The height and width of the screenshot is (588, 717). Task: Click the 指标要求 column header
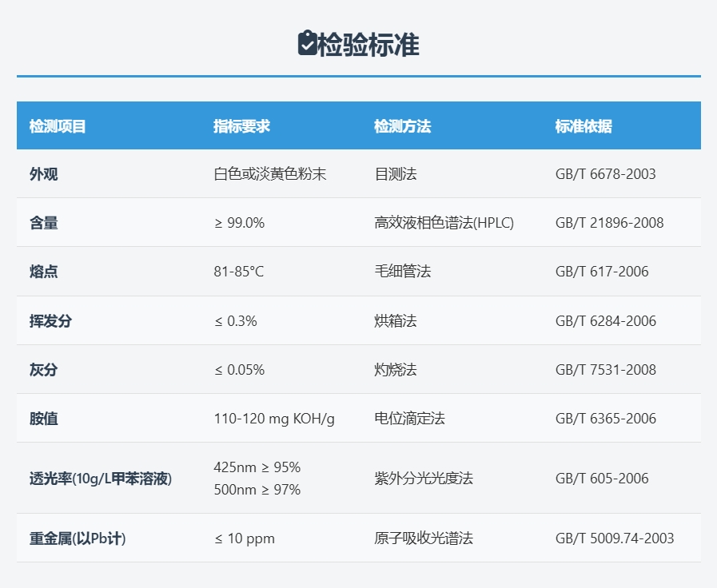(241, 126)
